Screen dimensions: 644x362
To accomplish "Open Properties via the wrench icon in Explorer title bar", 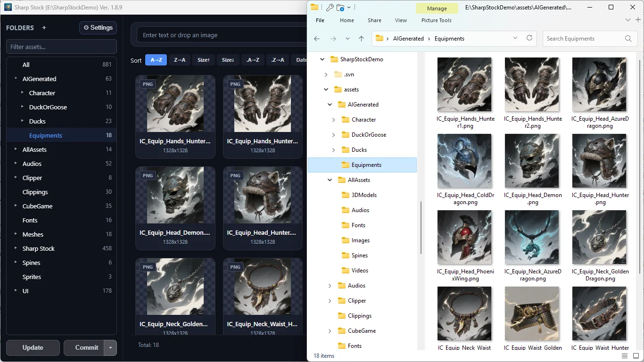I will coord(330,7).
